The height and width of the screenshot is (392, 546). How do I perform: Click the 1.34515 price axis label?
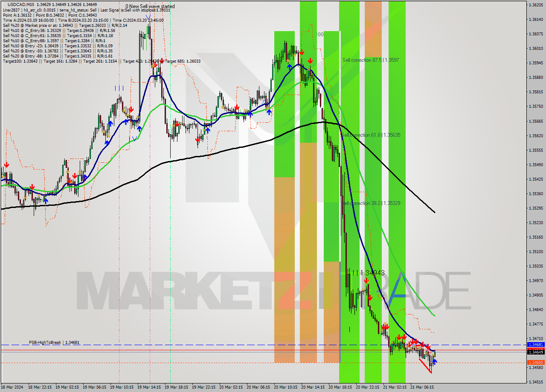(x=535, y=382)
